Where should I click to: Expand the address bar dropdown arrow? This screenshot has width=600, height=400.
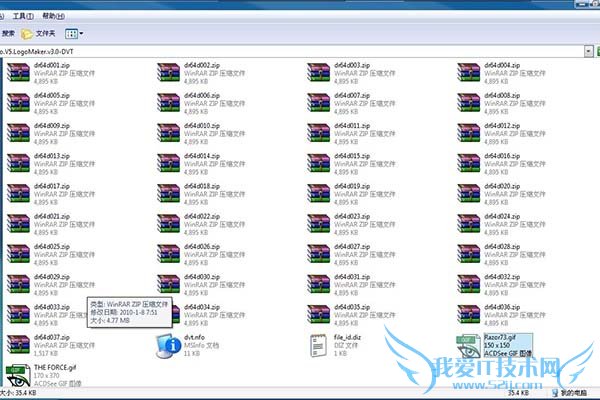(x=589, y=51)
